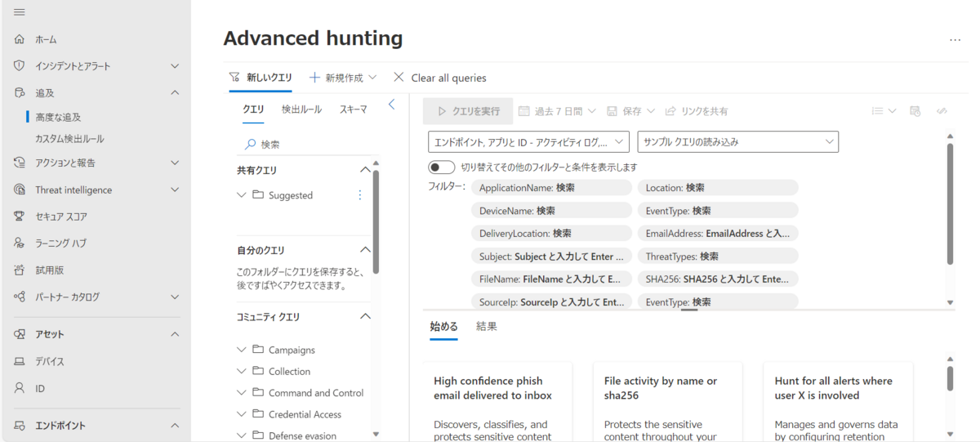This screenshot has width=980, height=442.
Task: Click the magnifier icon in query search
Action: pyautogui.click(x=251, y=144)
